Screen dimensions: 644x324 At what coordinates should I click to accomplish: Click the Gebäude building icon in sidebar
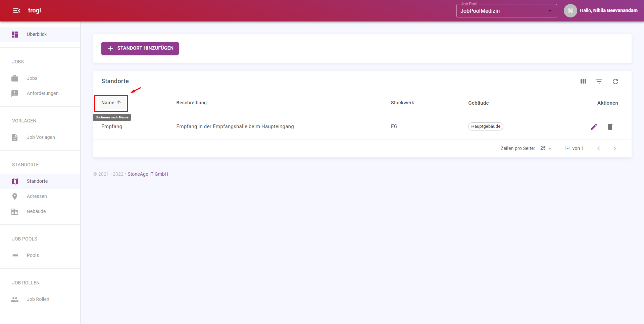[x=15, y=212]
